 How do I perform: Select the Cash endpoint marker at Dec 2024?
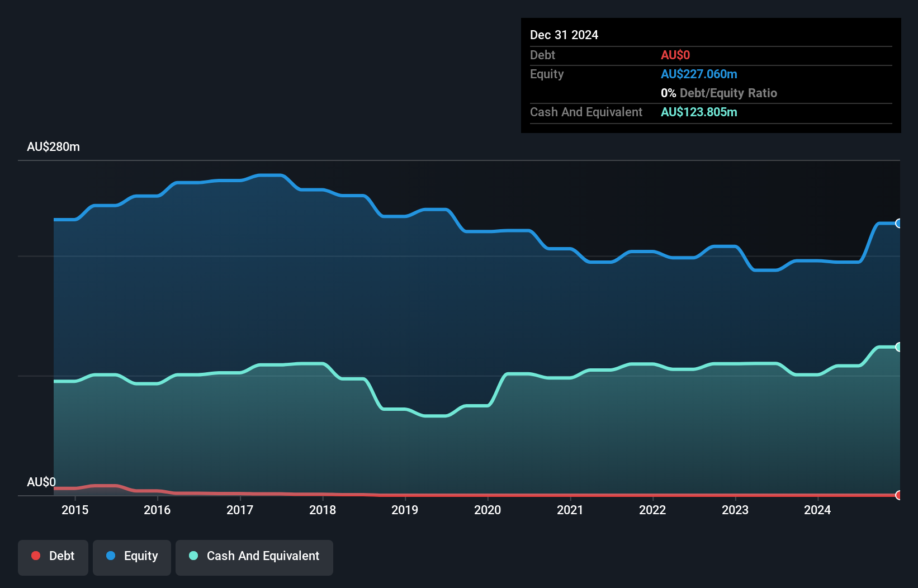click(x=899, y=347)
